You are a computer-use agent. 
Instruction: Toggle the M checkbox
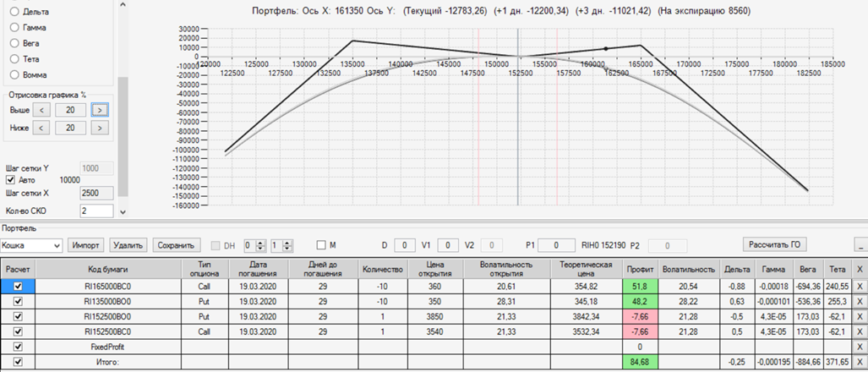tap(321, 244)
